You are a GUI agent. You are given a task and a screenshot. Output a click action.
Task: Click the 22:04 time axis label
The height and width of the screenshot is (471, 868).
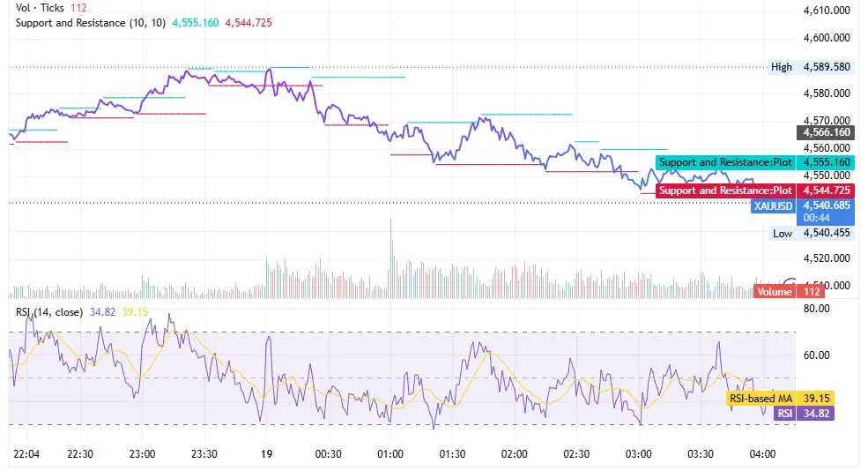[26, 454]
